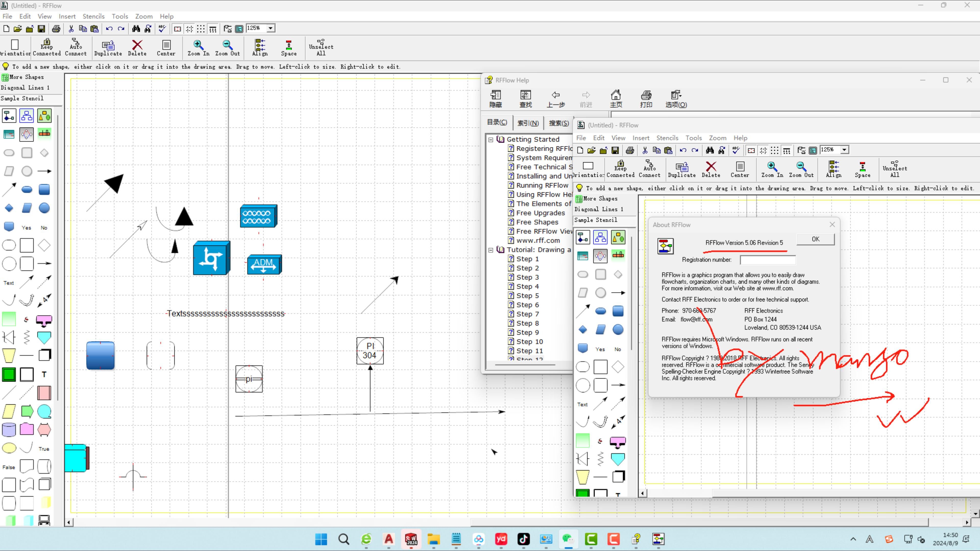Click the Print icon in main toolbar
The height and width of the screenshot is (551, 980).
click(x=56, y=29)
